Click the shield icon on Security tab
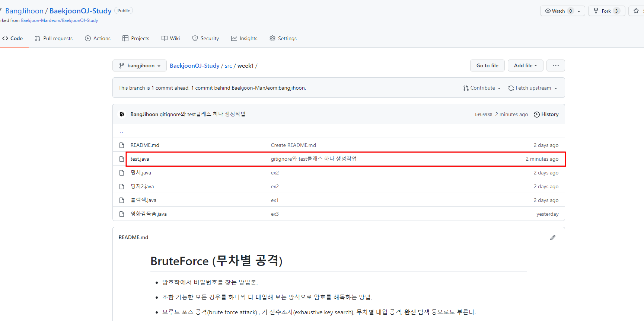The height and width of the screenshot is (321, 644). click(195, 38)
